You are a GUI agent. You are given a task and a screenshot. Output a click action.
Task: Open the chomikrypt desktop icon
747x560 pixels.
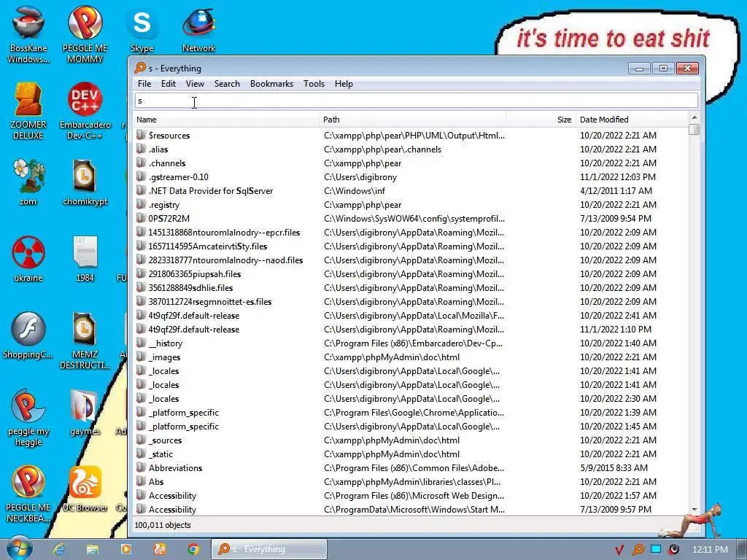[85, 182]
